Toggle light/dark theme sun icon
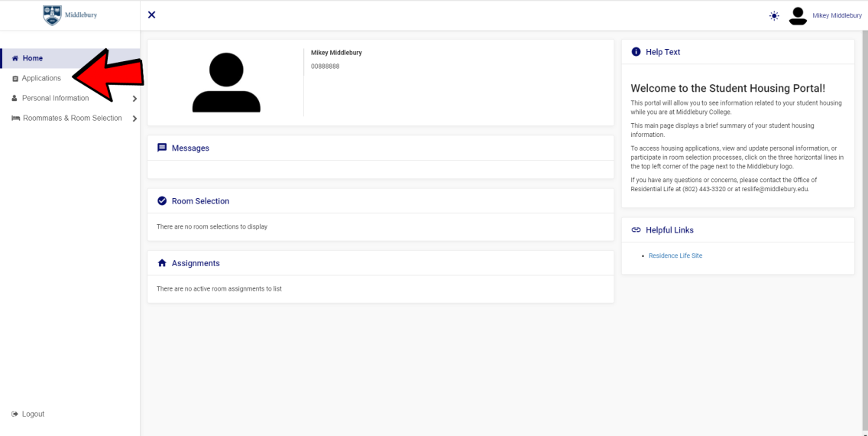The height and width of the screenshot is (436, 868). [x=774, y=16]
